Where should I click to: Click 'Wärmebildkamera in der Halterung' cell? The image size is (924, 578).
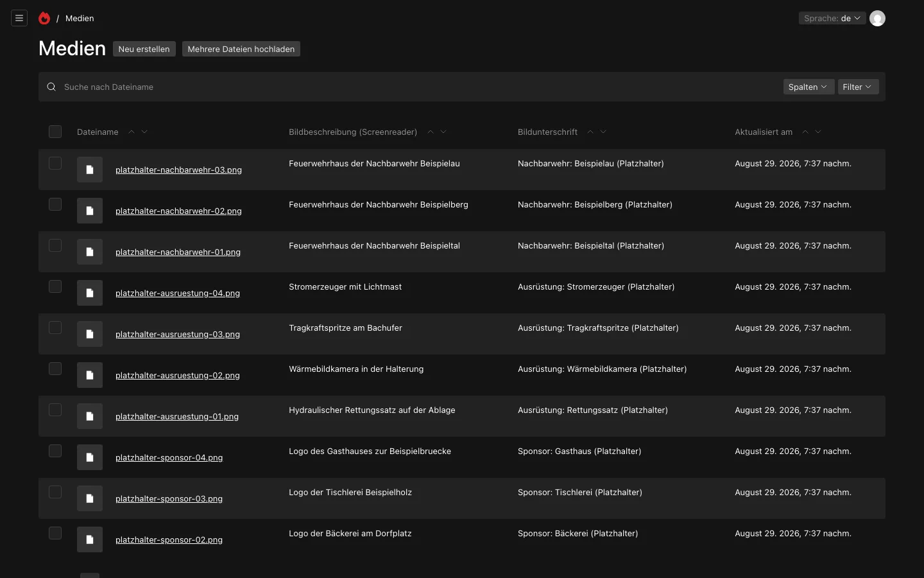(356, 369)
